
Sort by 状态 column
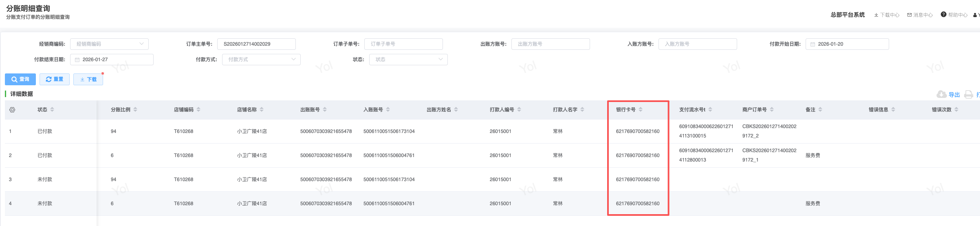coord(52,110)
